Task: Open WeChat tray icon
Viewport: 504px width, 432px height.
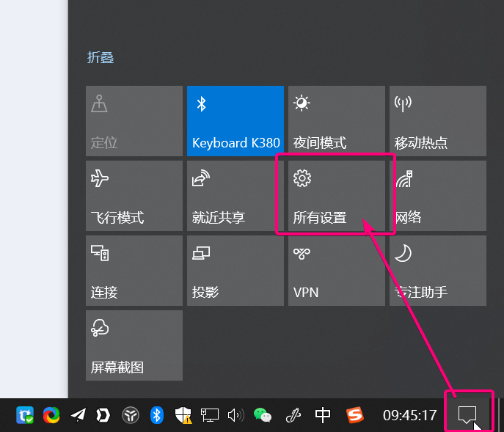Action: (x=263, y=415)
